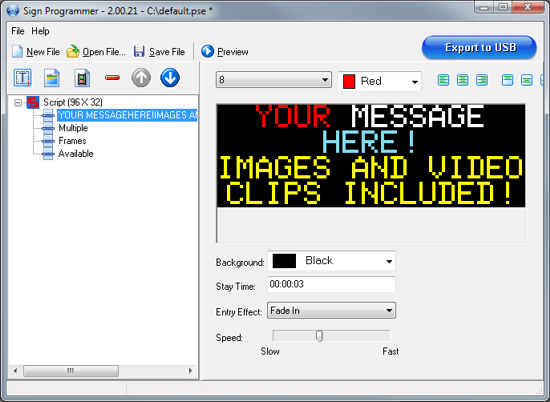Open the Help menu
550x402 pixels.
(40, 31)
